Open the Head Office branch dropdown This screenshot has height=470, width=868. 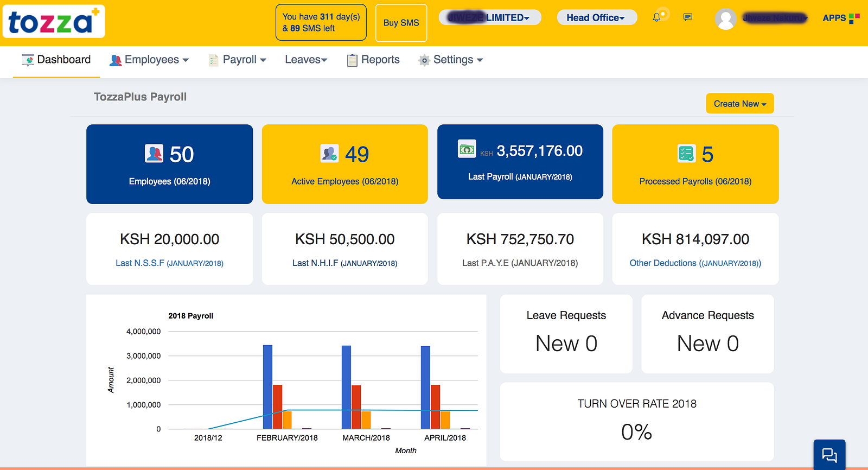tap(597, 18)
